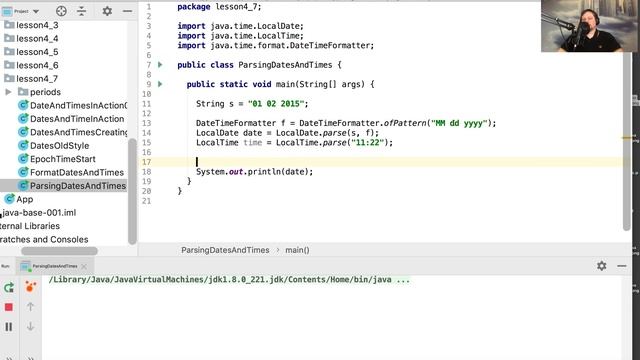The width and height of the screenshot is (640, 360).
Task: Select ParsingDatesAndTimes in project tree
Action: [78, 186]
